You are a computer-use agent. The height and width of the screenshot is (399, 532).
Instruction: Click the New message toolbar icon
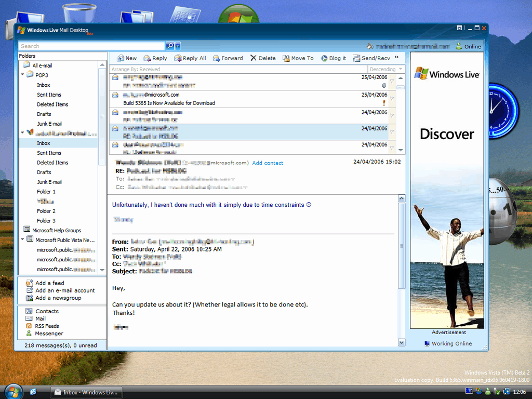tap(121, 58)
